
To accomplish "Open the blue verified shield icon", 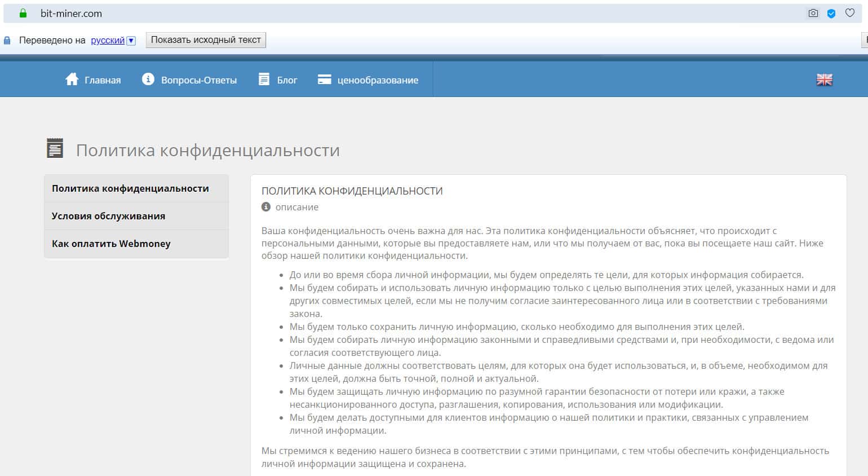I will tap(831, 13).
